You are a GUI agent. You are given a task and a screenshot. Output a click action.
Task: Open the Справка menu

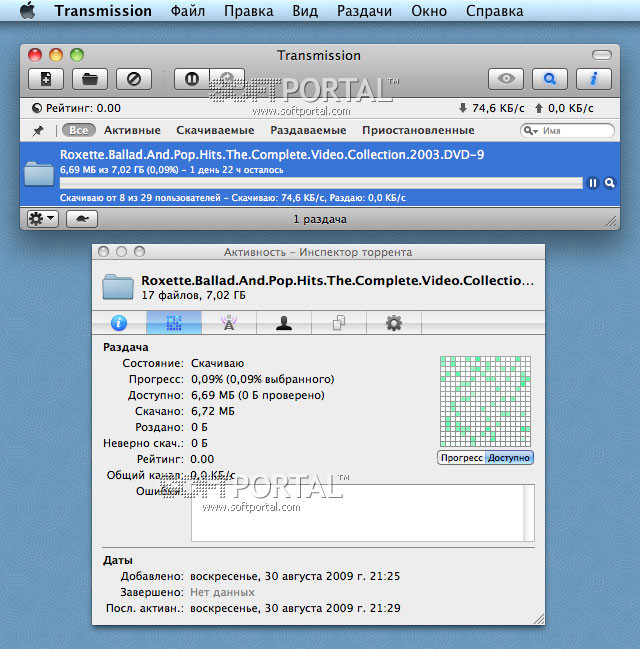tap(494, 11)
